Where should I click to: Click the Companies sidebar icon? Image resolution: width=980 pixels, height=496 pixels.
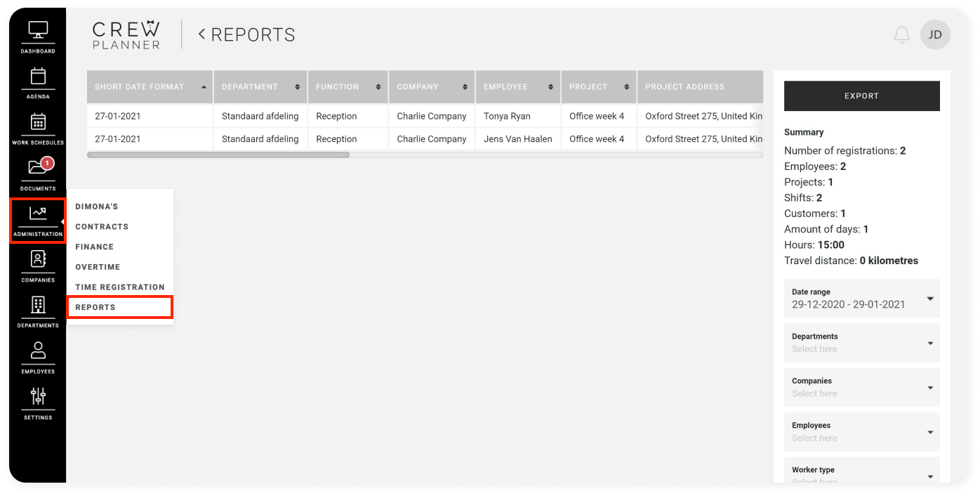point(38,266)
